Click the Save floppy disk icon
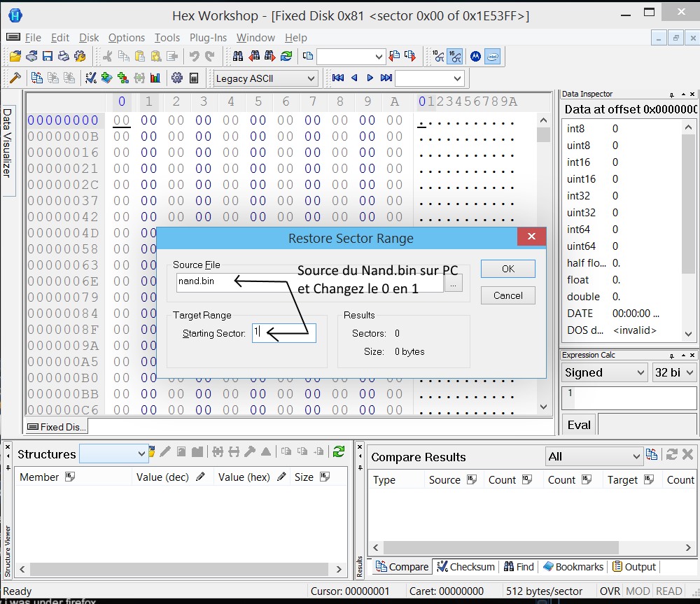The height and width of the screenshot is (604, 700). pyautogui.click(x=48, y=57)
